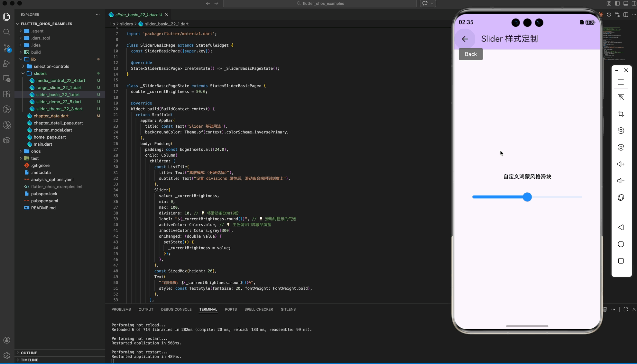Click the command center search box
Viewport: 637px width, 364px height.
(x=320, y=4)
